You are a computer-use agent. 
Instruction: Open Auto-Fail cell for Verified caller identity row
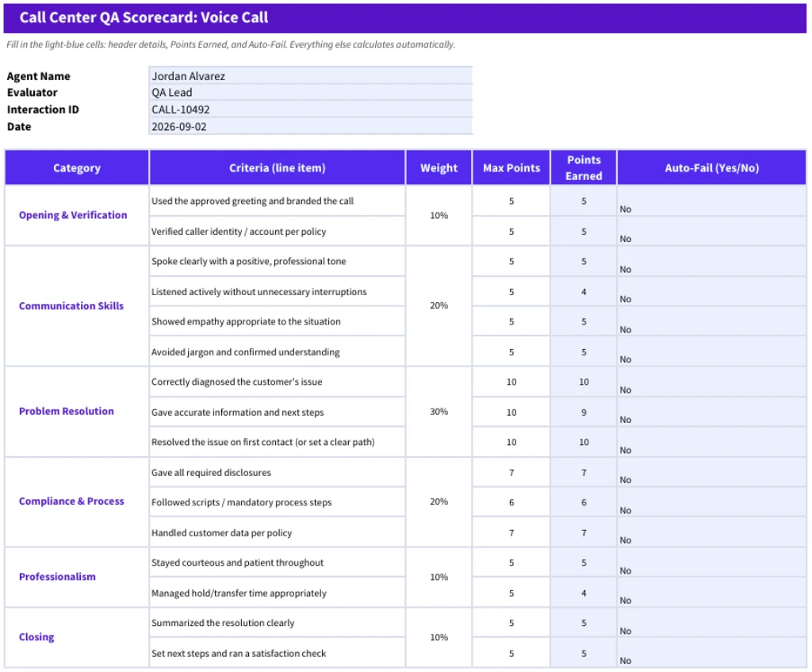click(x=711, y=231)
